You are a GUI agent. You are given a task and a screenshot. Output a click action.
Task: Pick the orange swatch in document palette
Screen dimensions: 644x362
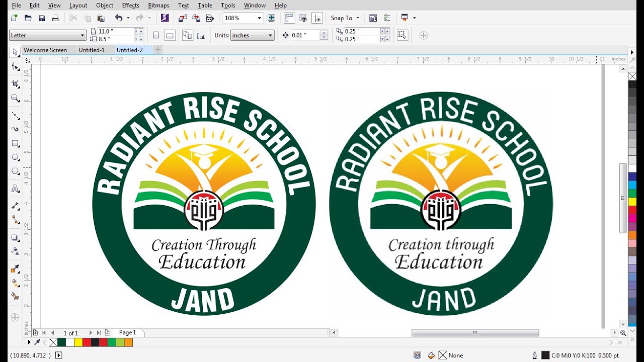(x=128, y=342)
